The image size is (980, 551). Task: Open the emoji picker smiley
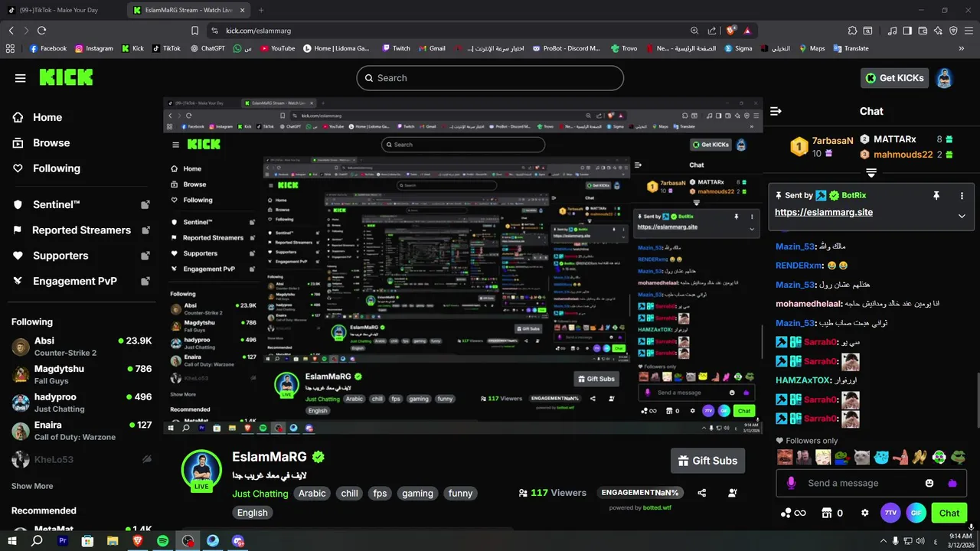(929, 484)
